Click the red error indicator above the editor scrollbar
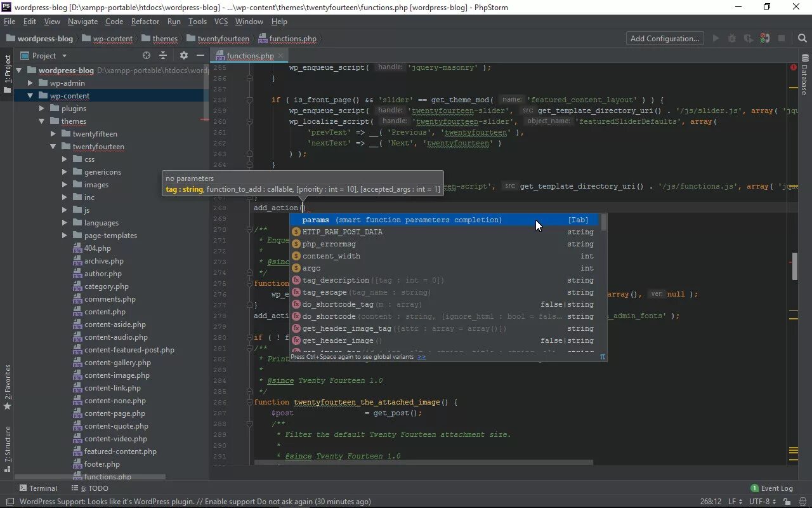The height and width of the screenshot is (508, 812). pyautogui.click(x=793, y=67)
